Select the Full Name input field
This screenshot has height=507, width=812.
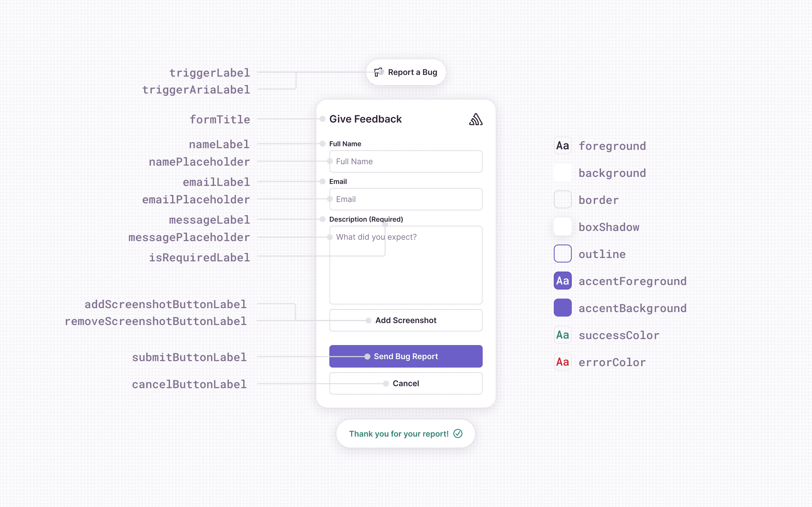[406, 161]
